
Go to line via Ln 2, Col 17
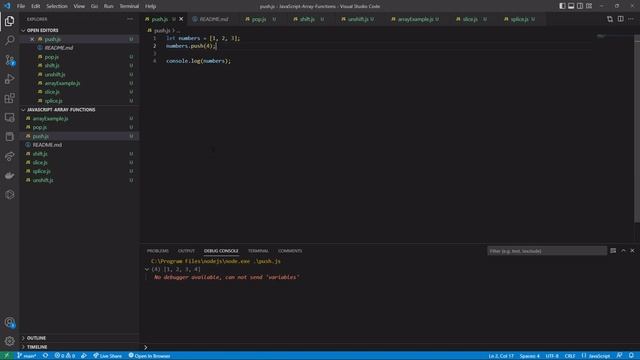pos(501,356)
